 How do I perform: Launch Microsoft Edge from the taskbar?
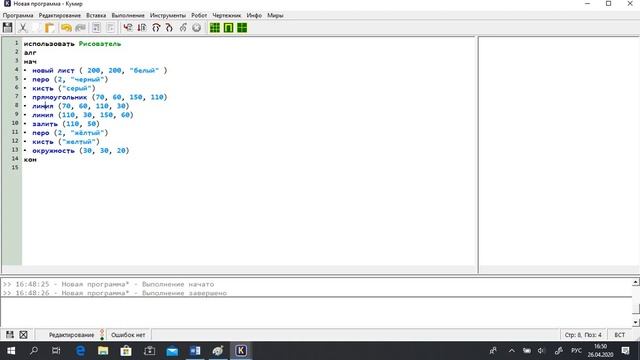point(80,351)
